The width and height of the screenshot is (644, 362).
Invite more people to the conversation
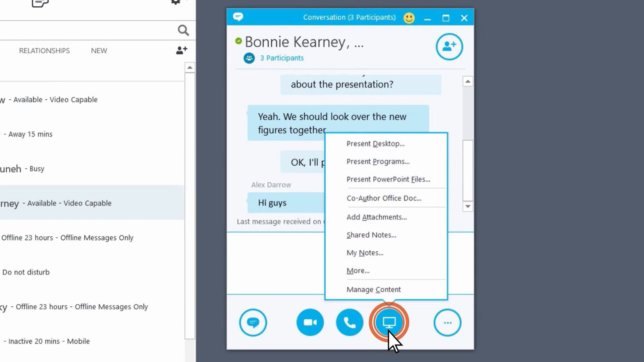pos(449,47)
